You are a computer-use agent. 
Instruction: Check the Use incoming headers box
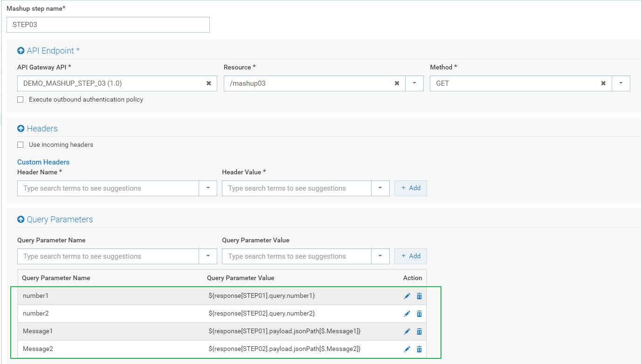[x=21, y=145]
